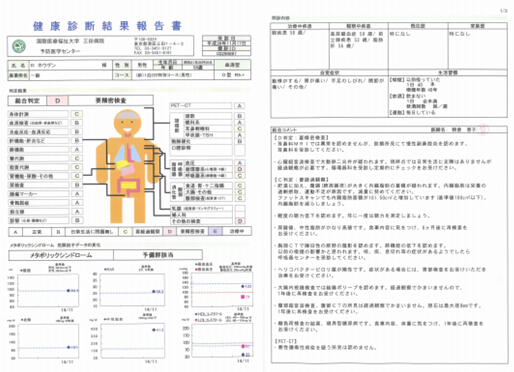Screen dimensions: 514x372
Task: Click the A grade next to PET-CT
Action: 239,106
